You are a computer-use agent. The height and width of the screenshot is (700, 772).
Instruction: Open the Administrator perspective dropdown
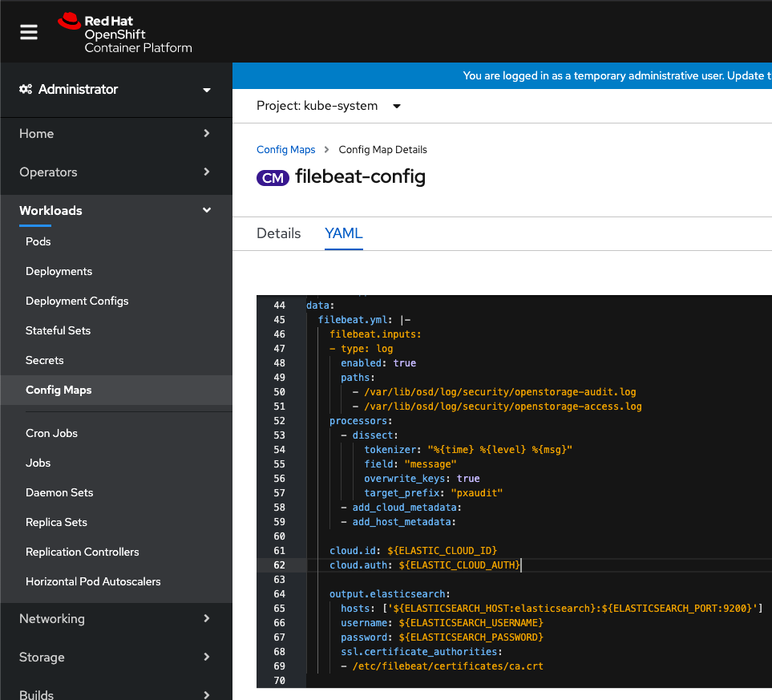115,90
